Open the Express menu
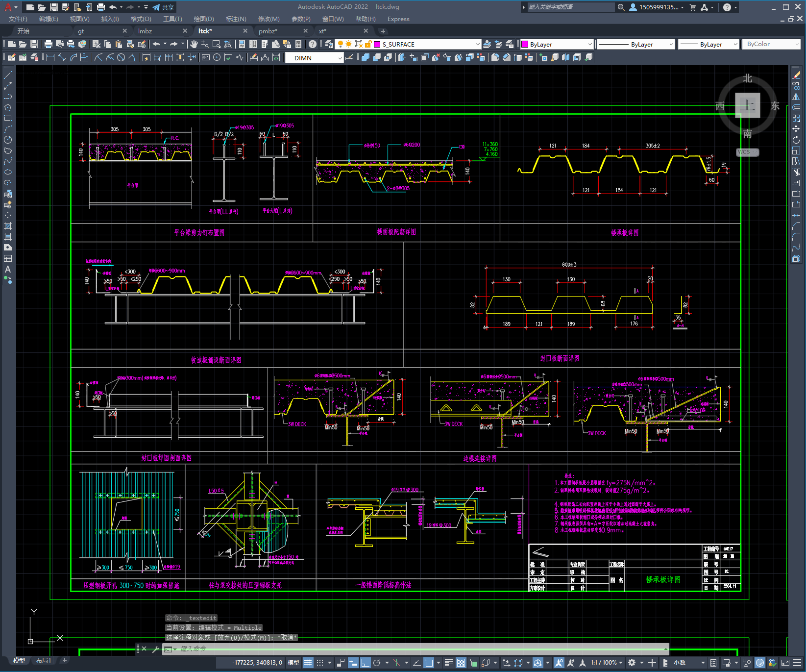Image resolution: width=806 pixels, height=672 pixels. [398, 19]
